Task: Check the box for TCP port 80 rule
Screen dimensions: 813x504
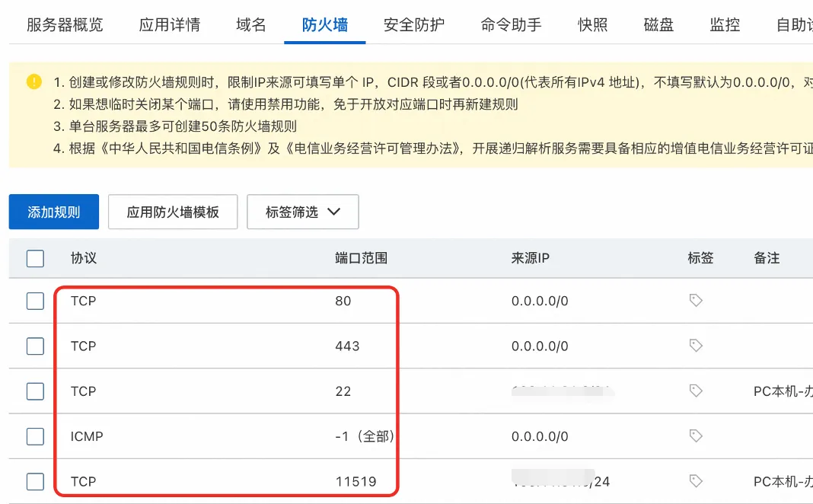Action: (x=35, y=301)
